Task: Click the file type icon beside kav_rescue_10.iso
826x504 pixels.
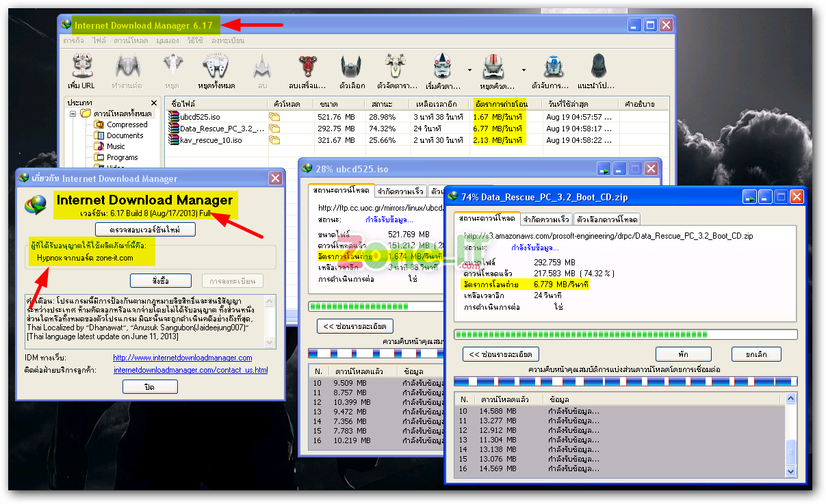Action: tap(175, 140)
